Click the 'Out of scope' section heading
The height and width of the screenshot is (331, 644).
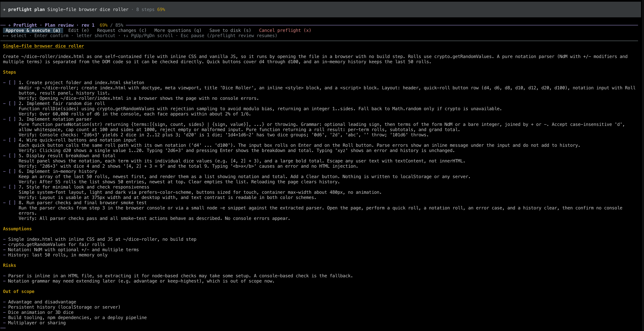coord(18,291)
